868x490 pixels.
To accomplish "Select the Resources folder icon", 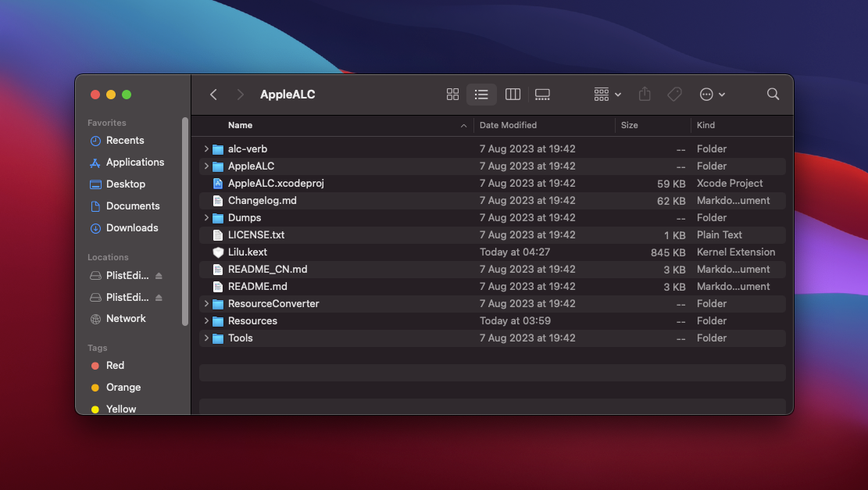I will [x=218, y=321].
